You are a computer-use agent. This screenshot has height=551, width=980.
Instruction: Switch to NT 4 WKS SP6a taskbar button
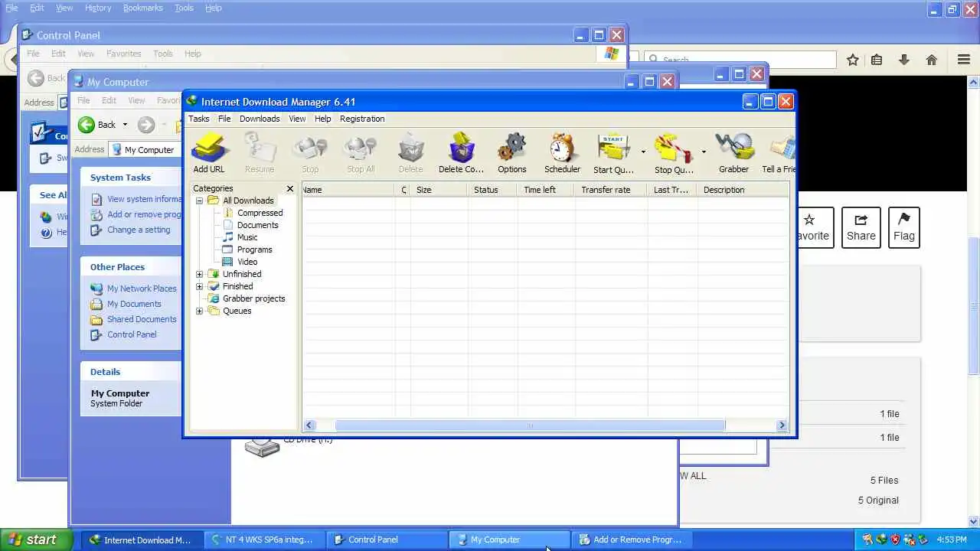tap(264, 540)
